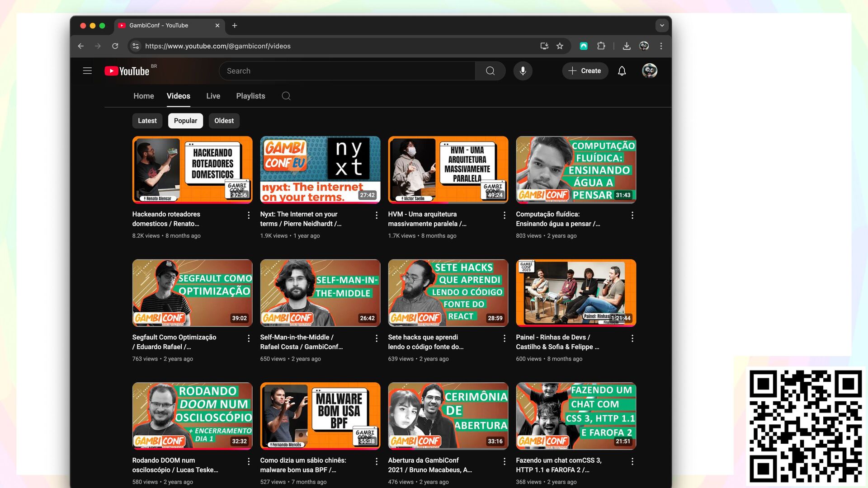Screen dimensions: 868x488
Task: Focus the YouTube Search field
Action: pyautogui.click(x=347, y=71)
